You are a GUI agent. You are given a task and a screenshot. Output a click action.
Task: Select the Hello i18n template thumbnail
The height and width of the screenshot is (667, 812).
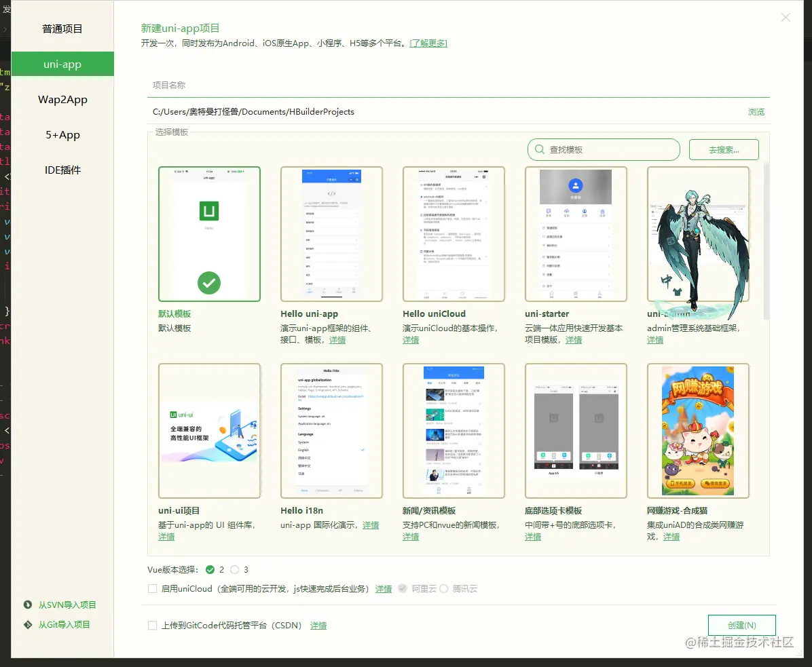331,430
